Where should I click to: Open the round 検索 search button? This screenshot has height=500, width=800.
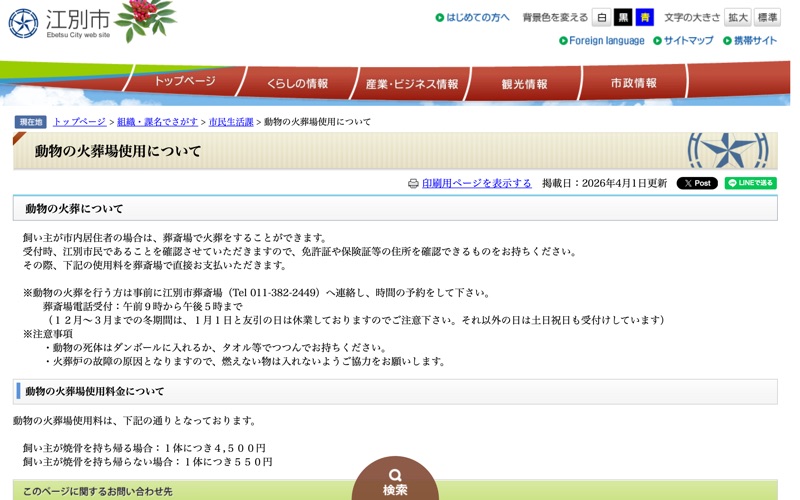(x=395, y=480)
